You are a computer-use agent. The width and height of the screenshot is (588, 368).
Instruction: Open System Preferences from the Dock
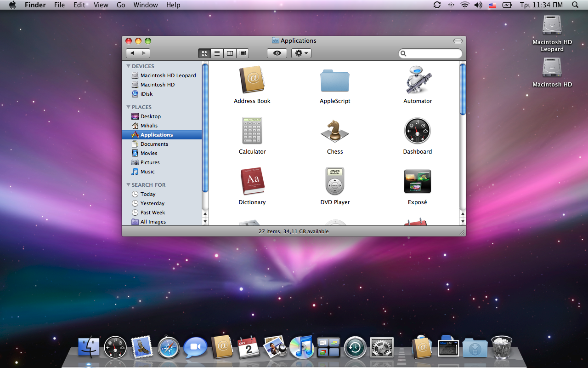coord(382,348)
